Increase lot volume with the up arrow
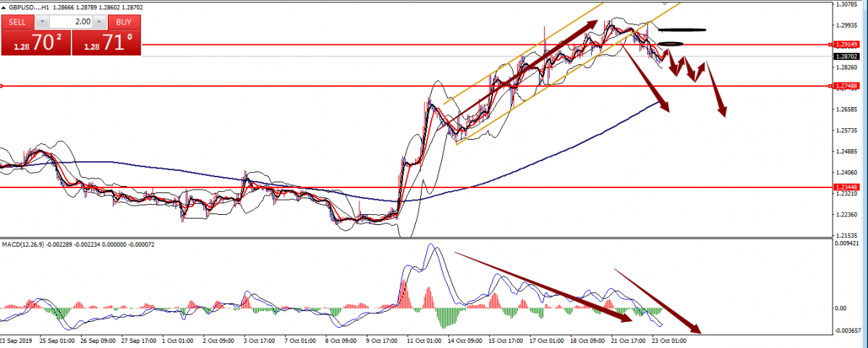This screenshot has height=348, width=868. 101,22
